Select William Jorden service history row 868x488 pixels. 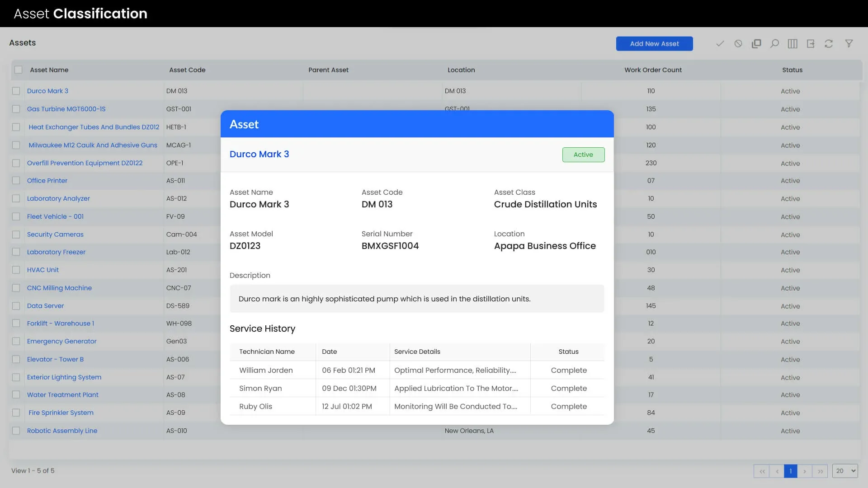[x=266, y=370]
